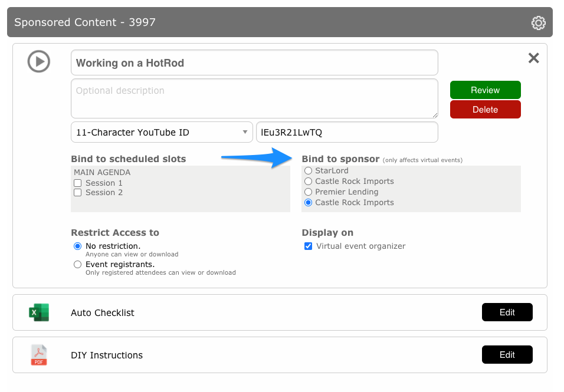Image resolution: width=564 pixels, height=392 pixels.
Task: Select Premier Lending sponsor option
Action: tap(309, 192)
